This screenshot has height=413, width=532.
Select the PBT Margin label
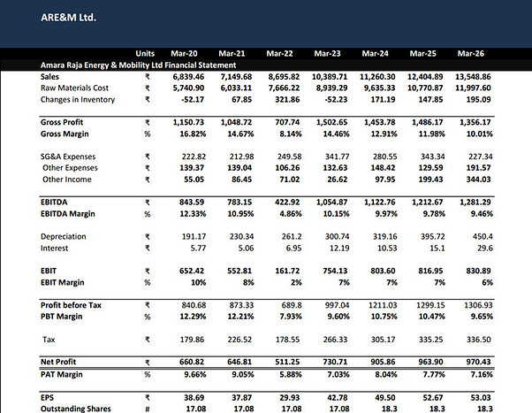(x=61, y=317)
